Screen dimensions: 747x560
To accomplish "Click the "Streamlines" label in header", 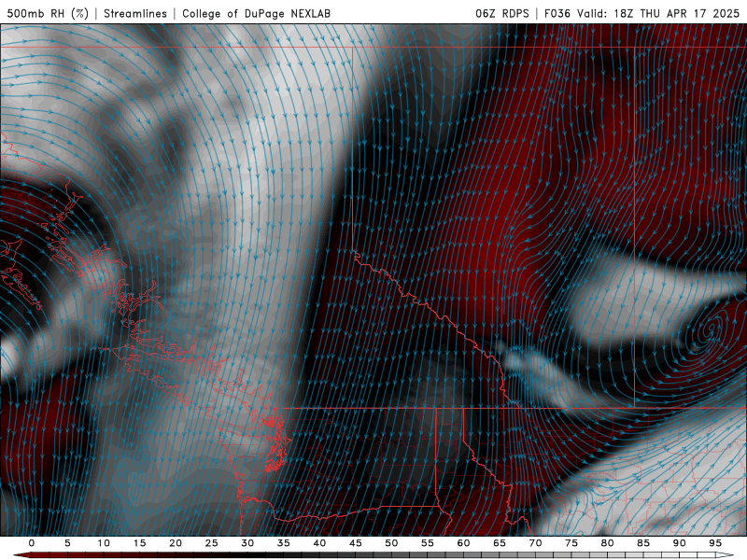I will 135,13.
